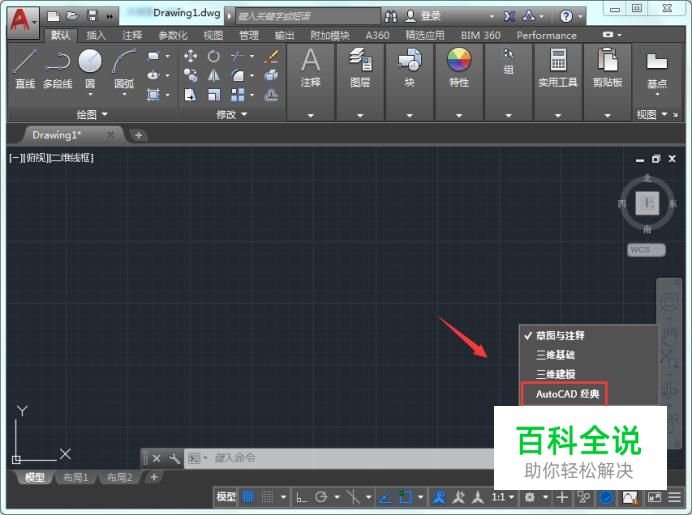This screenshot has height=515, width=692.
Task: Toggle hardware acceleration blue circle icon
Action: 606,497
